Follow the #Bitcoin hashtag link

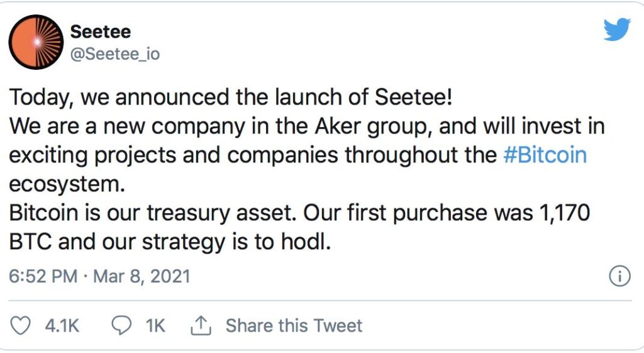[x=545, y=155]
